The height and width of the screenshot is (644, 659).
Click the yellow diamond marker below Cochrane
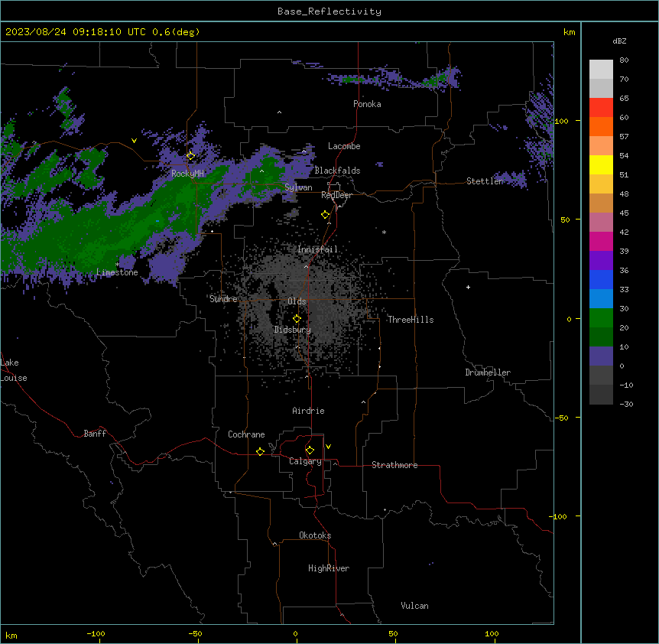point(260,451)
